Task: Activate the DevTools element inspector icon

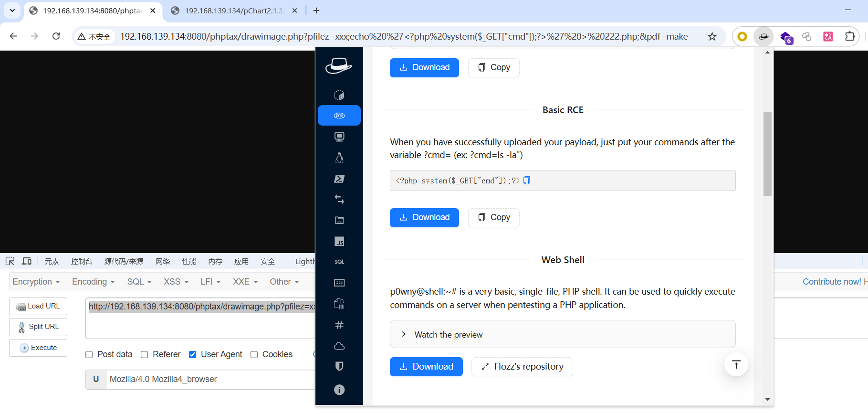Action: [x=10, y=261]
